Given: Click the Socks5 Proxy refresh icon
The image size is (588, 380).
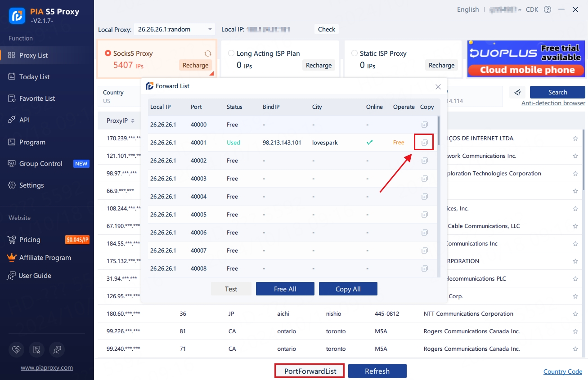Looking at the screenshot, I should (207, 54).
